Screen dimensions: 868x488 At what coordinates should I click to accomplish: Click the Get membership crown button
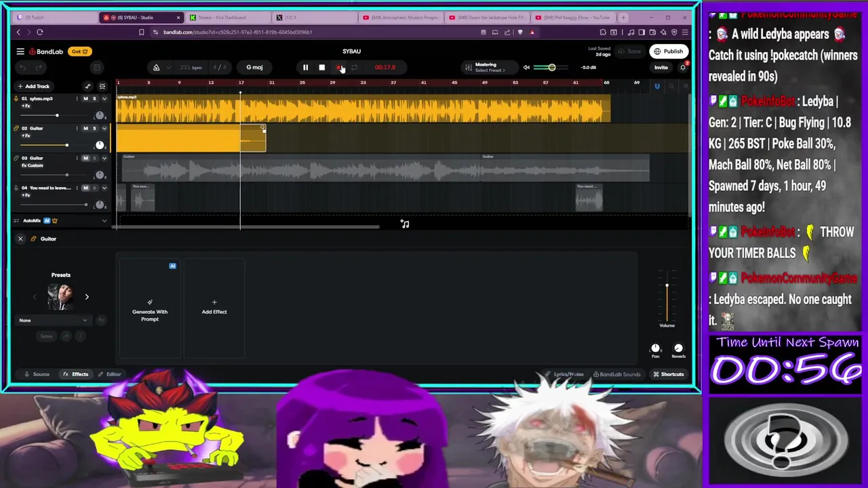[80, 52]
